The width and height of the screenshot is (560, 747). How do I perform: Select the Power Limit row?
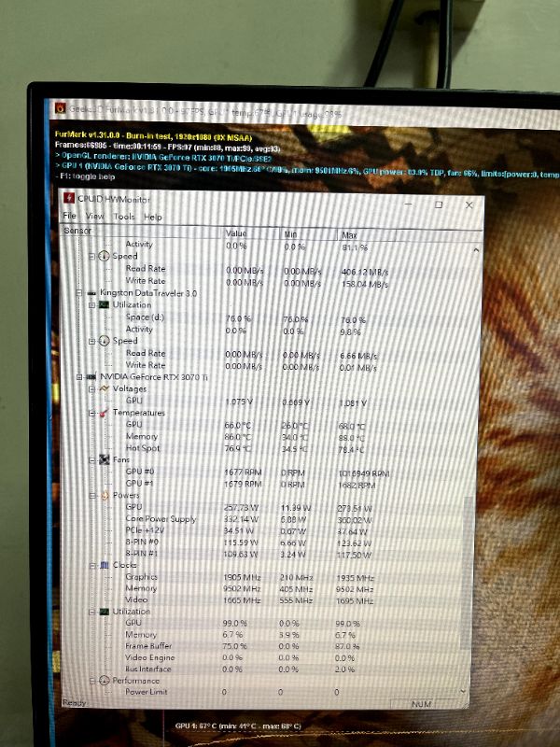pyautogui.click(x=262, y=692)
